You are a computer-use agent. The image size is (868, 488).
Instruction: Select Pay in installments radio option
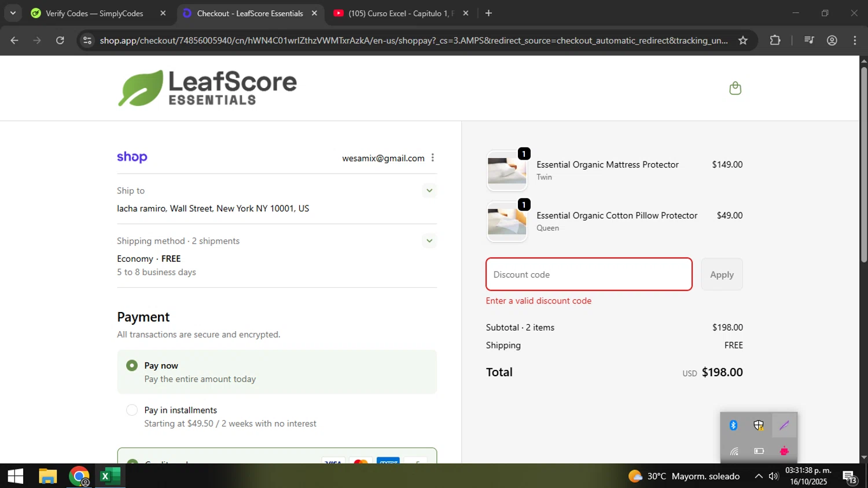(x=132, y=410)
